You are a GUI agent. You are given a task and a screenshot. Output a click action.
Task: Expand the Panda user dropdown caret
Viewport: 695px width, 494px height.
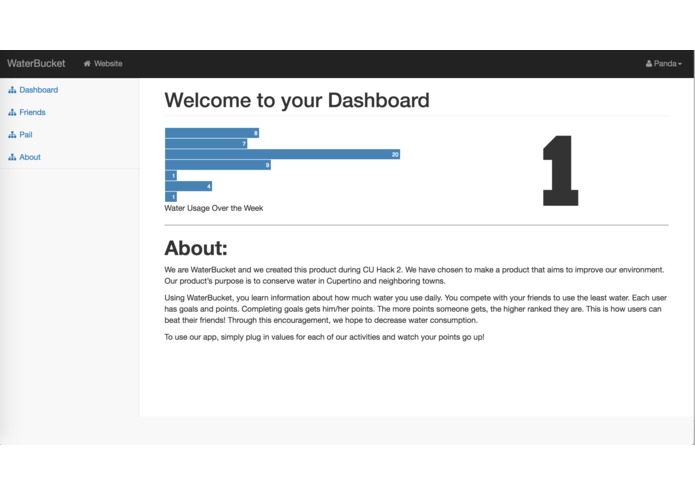click(x=680, y=64)
